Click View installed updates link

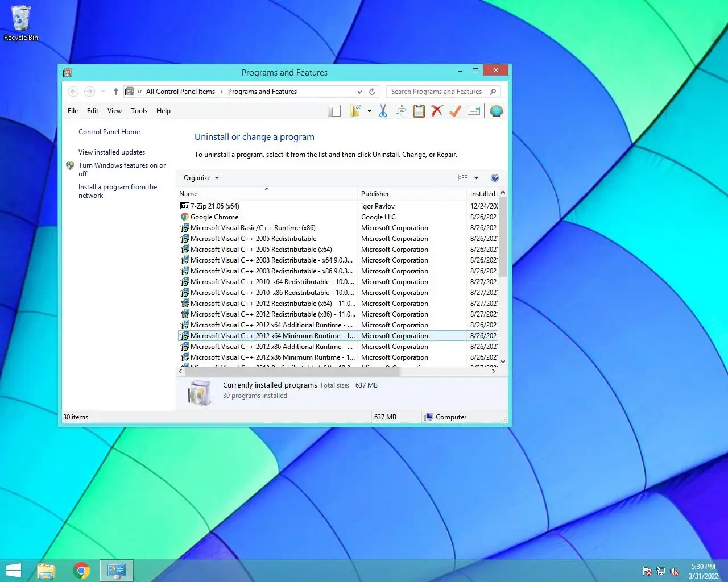pyautogui.click(x=111, y=152)
